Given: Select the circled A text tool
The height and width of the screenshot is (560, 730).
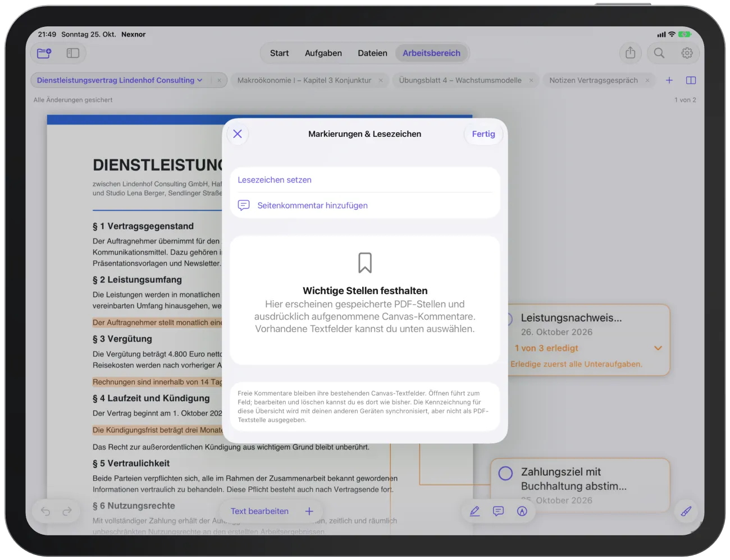Looking at the screenshot, I should [522, 511].
